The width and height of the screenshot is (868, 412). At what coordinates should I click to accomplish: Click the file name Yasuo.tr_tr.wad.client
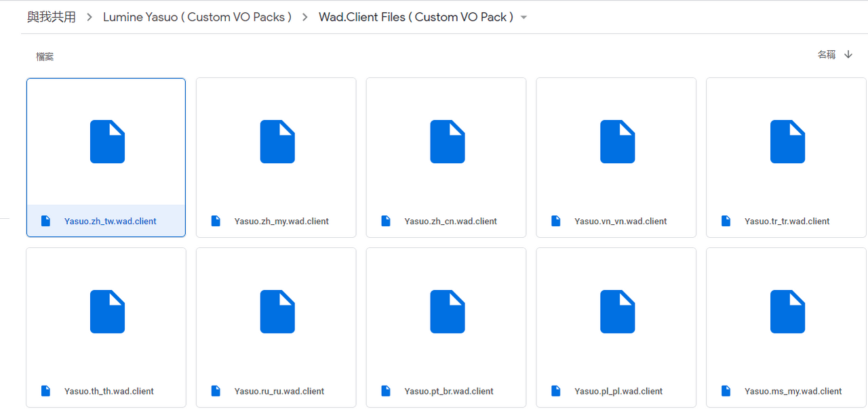point(787,222)
